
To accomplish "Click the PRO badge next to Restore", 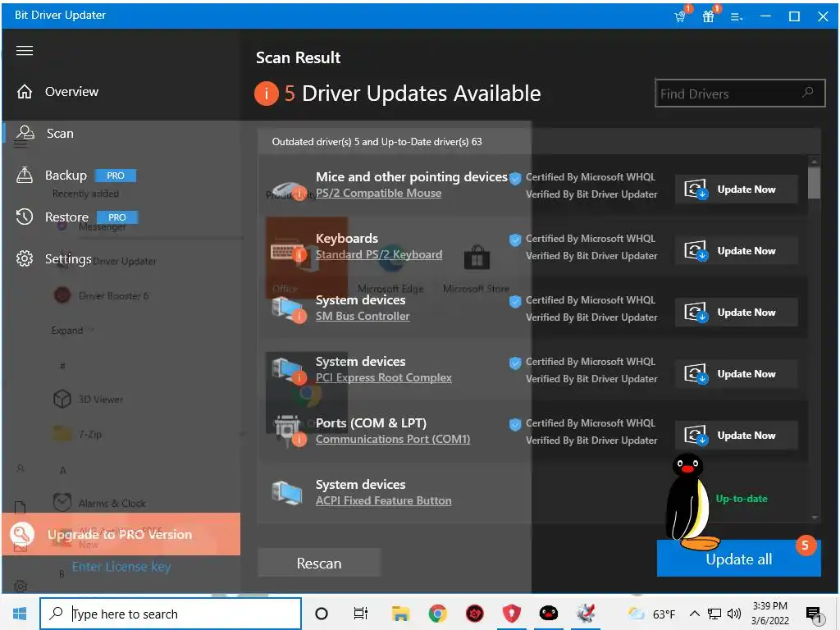I will click(117, 217).
